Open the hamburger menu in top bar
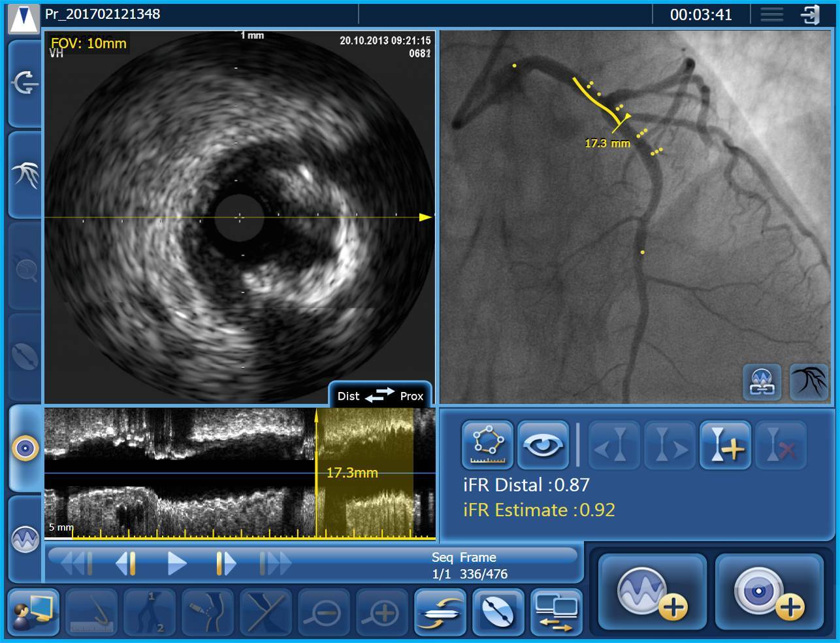840x643 pixels. pos(771,14)
